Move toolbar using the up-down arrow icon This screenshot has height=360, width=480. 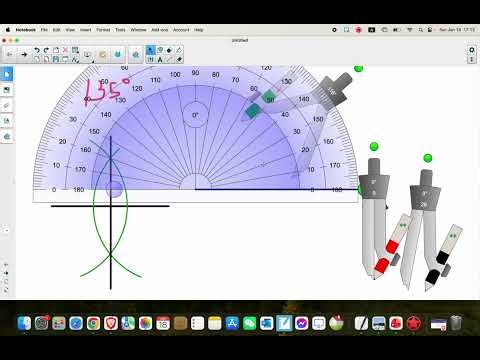(472, 60)
